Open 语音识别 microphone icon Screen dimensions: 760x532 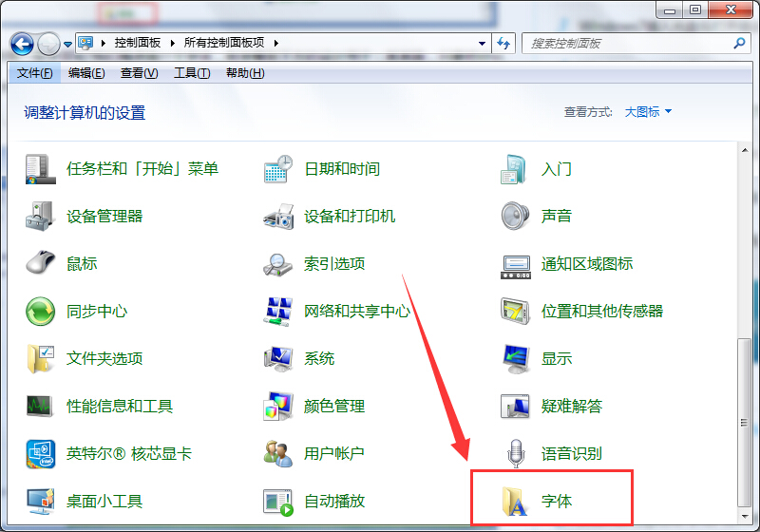(x=515, y=453)
